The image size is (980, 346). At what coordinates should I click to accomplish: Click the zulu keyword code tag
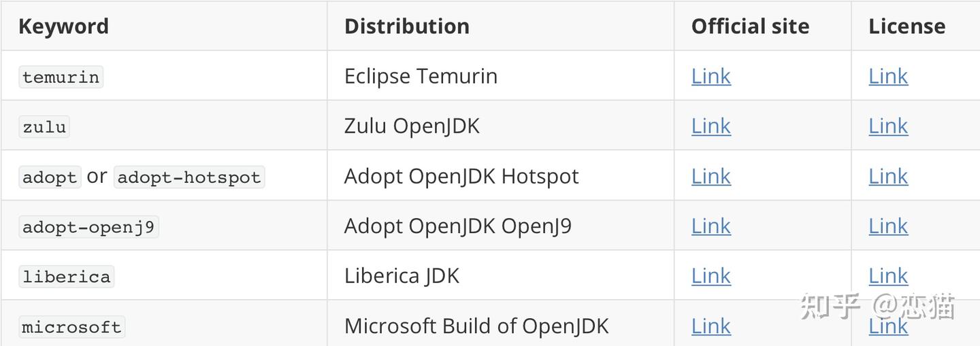pyautogui.click(x=44, y=127)
